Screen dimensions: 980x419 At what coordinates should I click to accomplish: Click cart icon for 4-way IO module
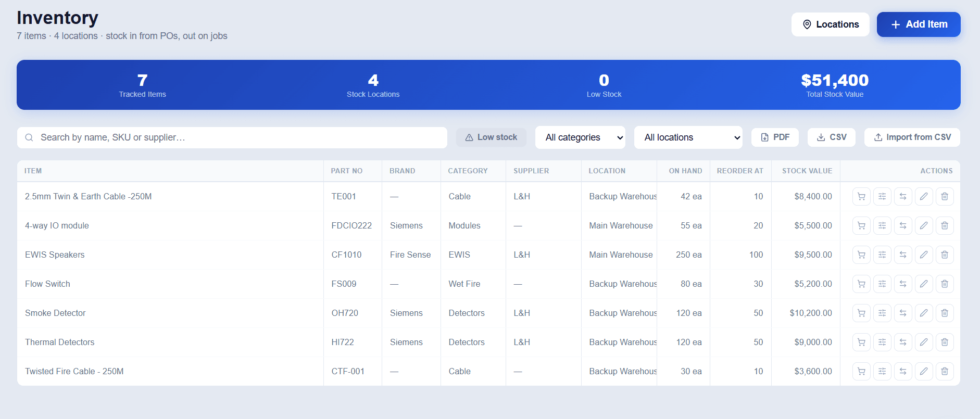point(861,225)
